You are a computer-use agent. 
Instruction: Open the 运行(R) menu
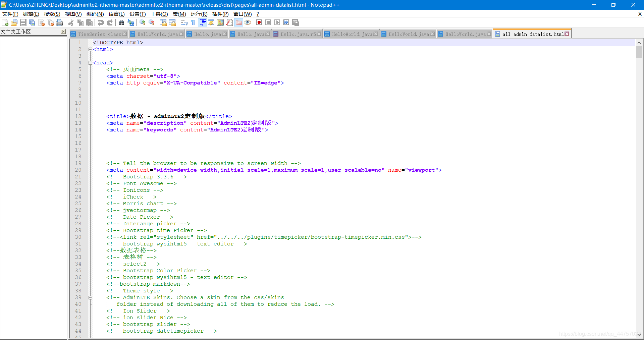click(x=199, y=14)
